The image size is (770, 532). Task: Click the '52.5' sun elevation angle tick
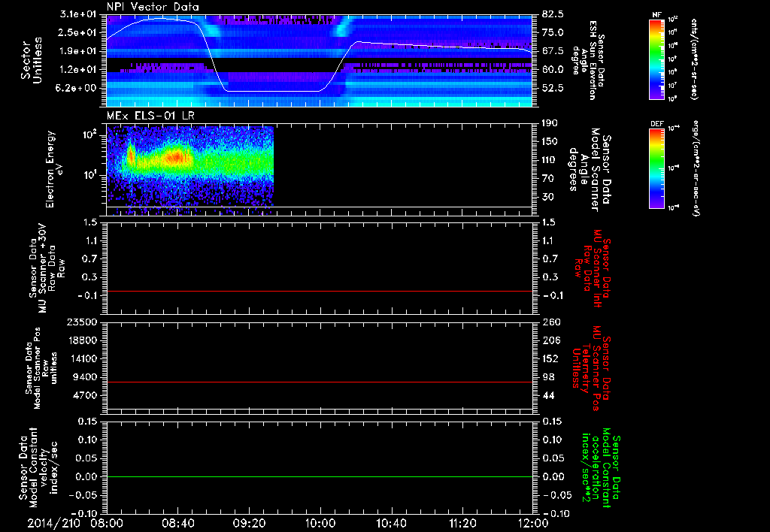point(553,89)
